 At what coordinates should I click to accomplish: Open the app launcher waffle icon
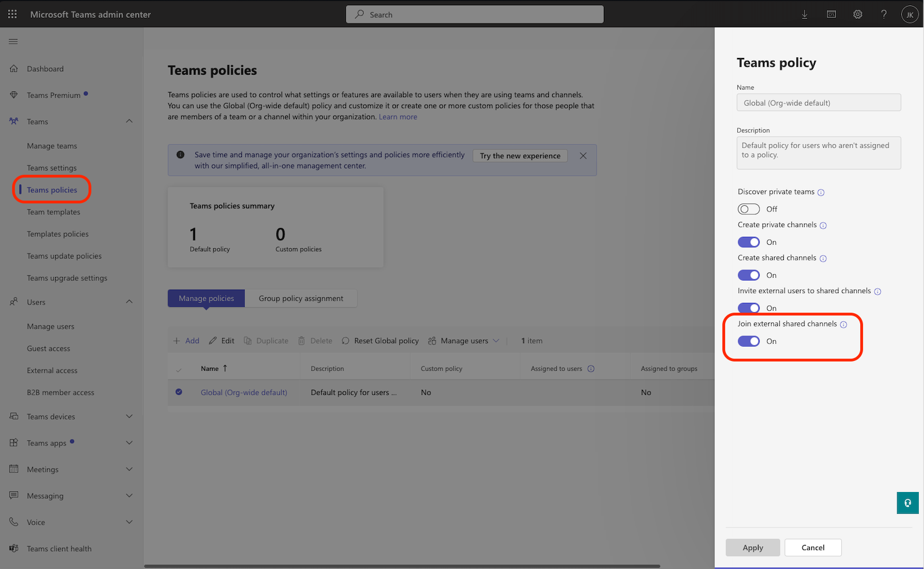pos(13,14)
